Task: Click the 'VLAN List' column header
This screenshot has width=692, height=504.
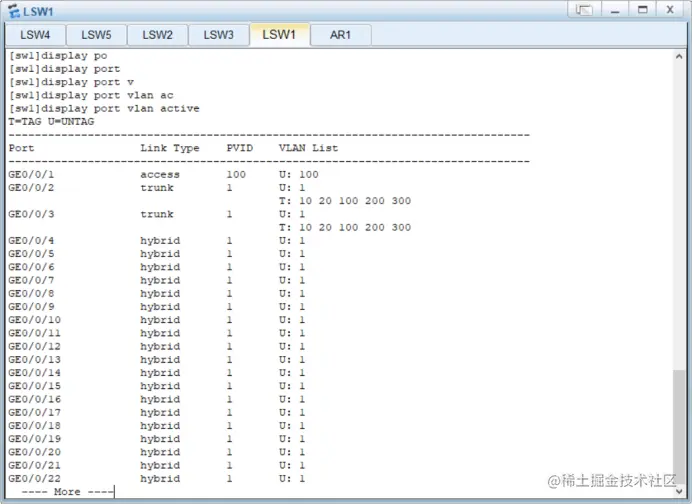Action: [x=308, y=148]
